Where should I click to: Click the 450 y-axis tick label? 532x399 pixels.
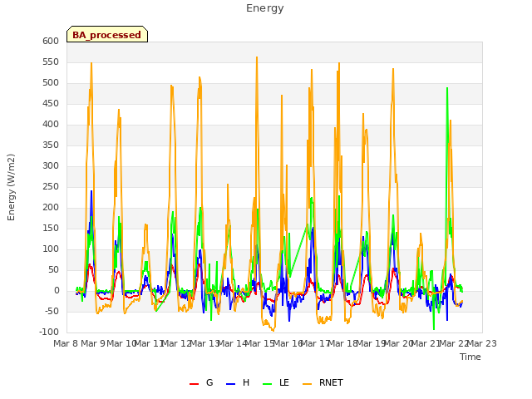(x=51, y=103)
